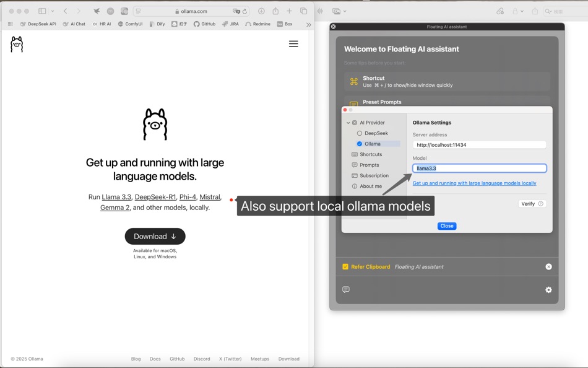The width and height of the screenshot is (588, 368).
Task: Open the picture gallery dropdown in background toolbar
Action: point(339,11)
